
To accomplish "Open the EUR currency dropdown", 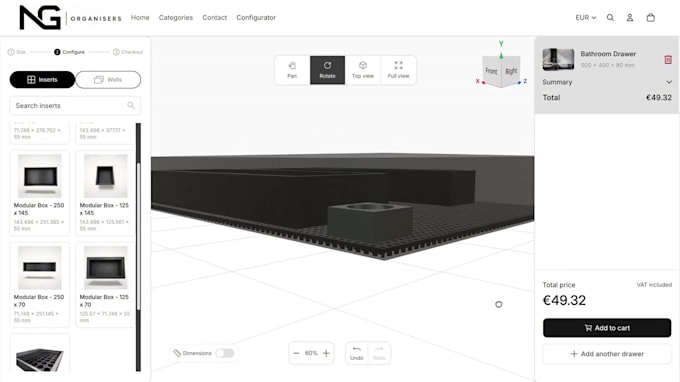I will tap(585, 18).
